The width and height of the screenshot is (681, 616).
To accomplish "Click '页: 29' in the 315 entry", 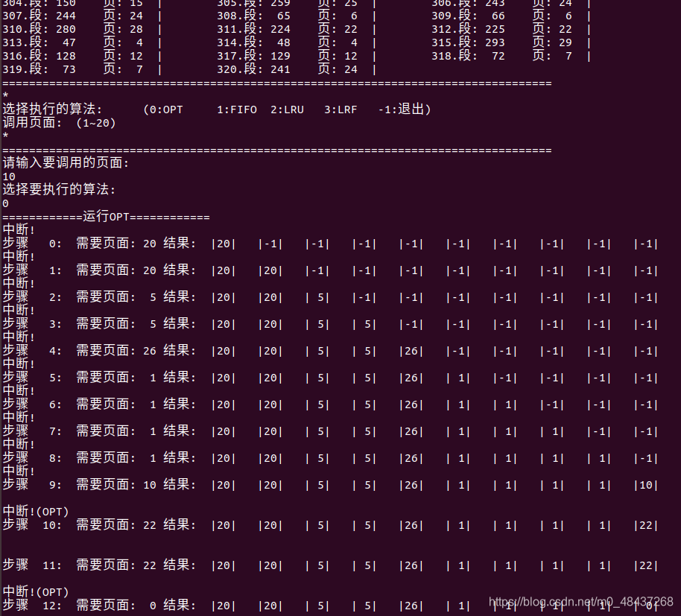I will click(x=552, y=43).
